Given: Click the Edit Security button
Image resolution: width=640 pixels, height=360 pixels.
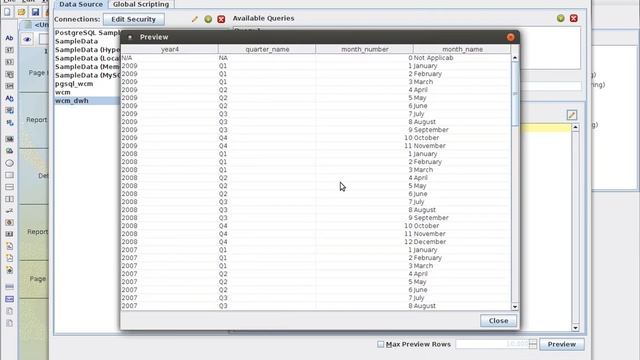Looking at the screenshot, I should pos(133,19).
